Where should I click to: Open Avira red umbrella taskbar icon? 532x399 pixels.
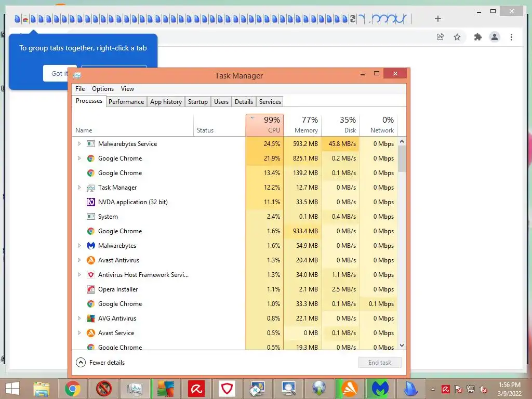click(x=196, y=389)
